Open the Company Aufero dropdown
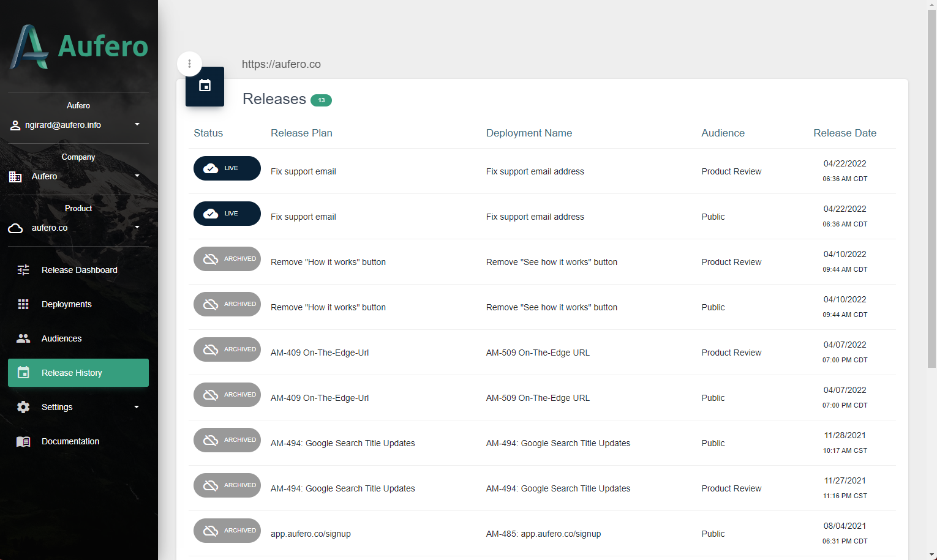Image resolution: width=937 pixels, height=560 pixels. [x=137, y=176]
